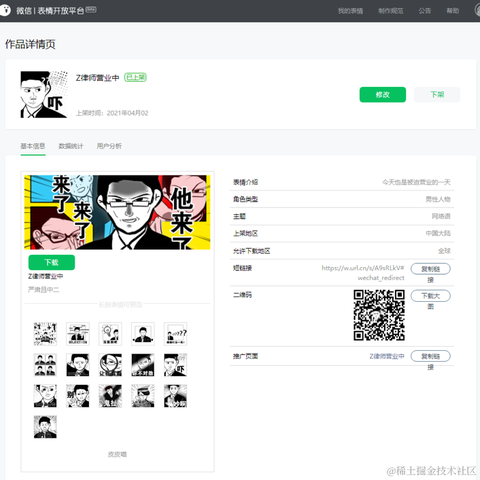Open the 帮助 menu item
This screenshot has height=480, width=480.
pyautogui.click(x=453, y=11)
